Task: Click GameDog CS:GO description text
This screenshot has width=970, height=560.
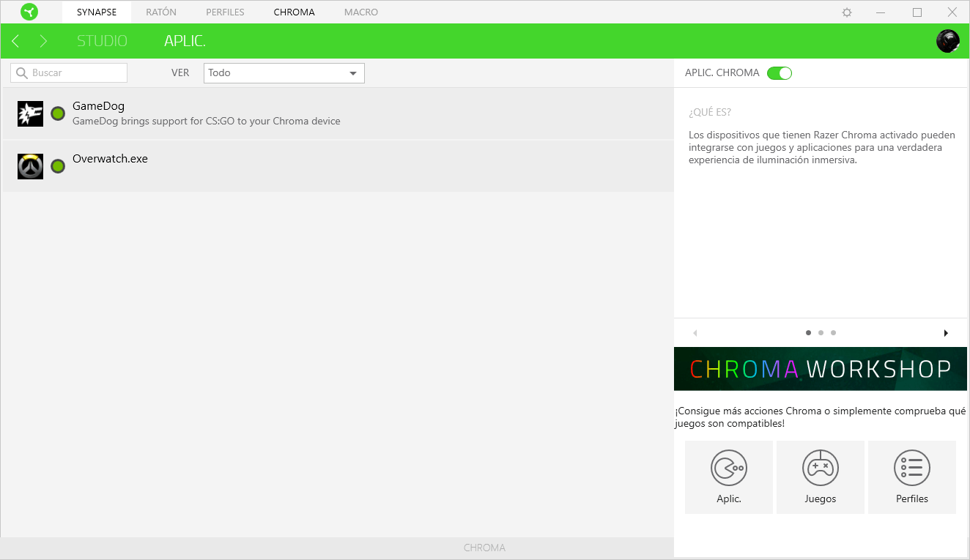Action: point(207,122)
